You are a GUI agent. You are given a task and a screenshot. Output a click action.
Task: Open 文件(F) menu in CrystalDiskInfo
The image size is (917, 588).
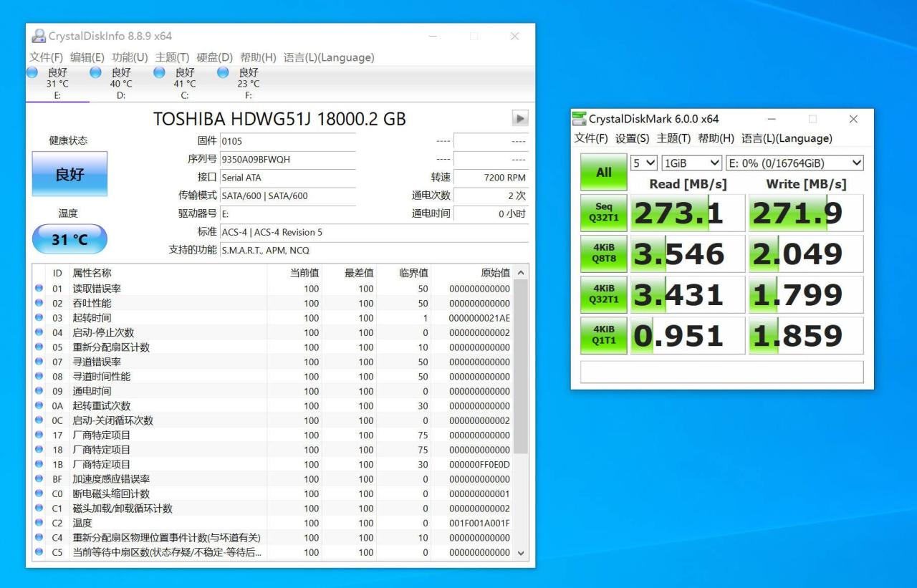pyautogui.click(x=47, y=57)
